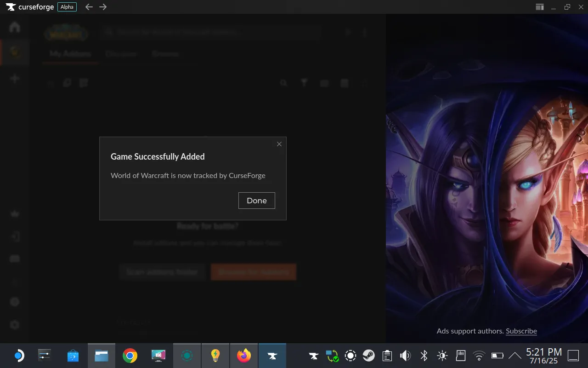Open the Home screen in CurseForge sidebar
Screen dimensions: 588x368
[x=14, y=27]
